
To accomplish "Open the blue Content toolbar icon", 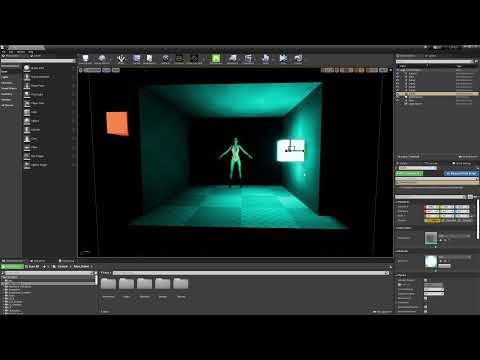I will [137, 59].
